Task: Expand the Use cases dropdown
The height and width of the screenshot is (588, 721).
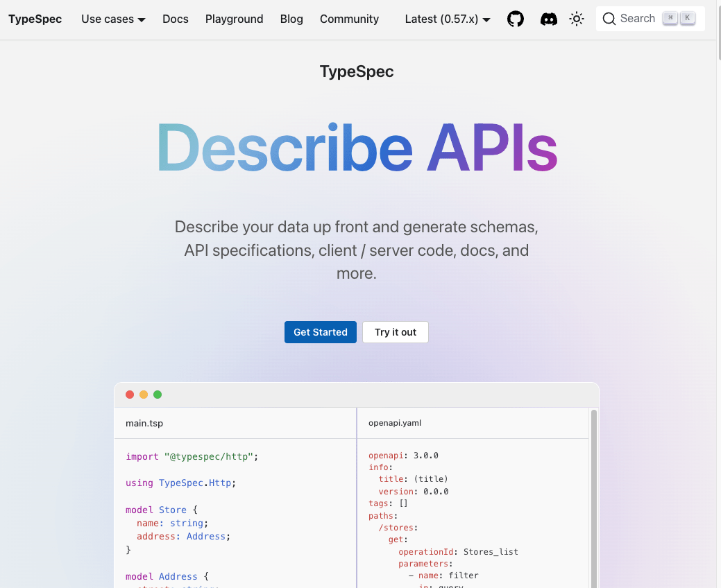Action: pos(113,19)
